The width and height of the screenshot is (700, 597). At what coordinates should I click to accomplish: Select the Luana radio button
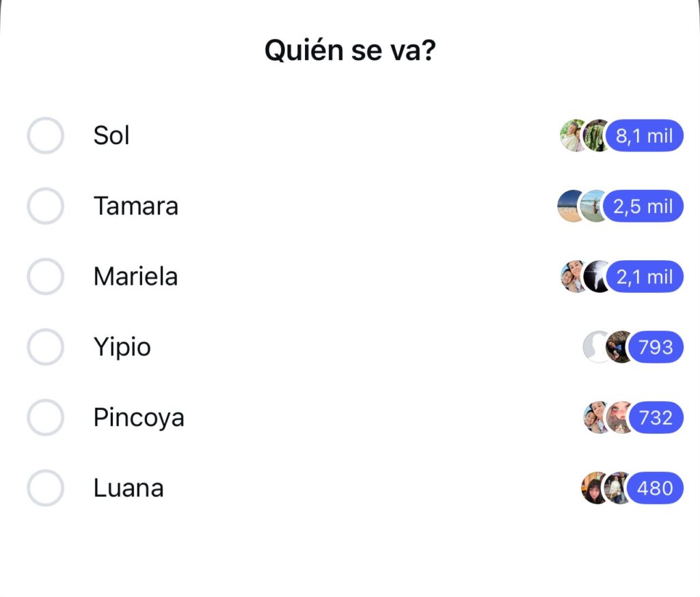point(46,488)
